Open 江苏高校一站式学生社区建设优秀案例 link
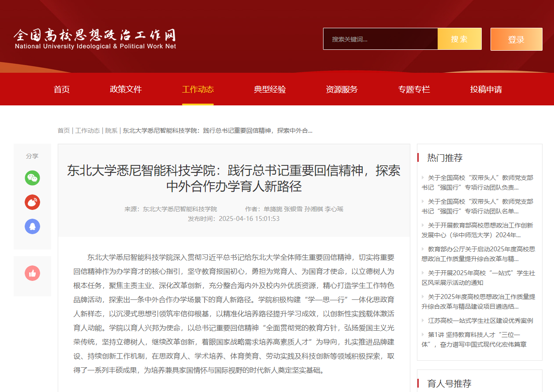554x392 pixels. point(480,321)
